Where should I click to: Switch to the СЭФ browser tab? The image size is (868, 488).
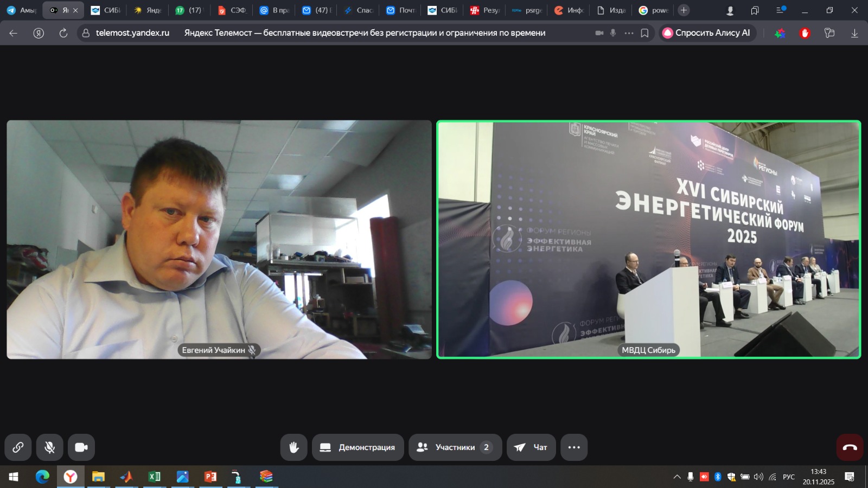pyautogui.click(x=232, y=10)
